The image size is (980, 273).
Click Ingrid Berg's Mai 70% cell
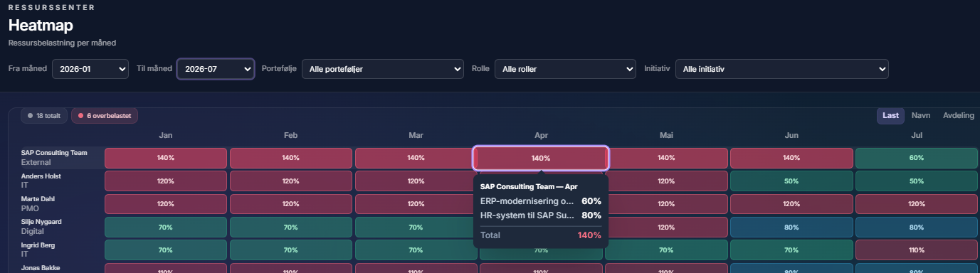666,250
